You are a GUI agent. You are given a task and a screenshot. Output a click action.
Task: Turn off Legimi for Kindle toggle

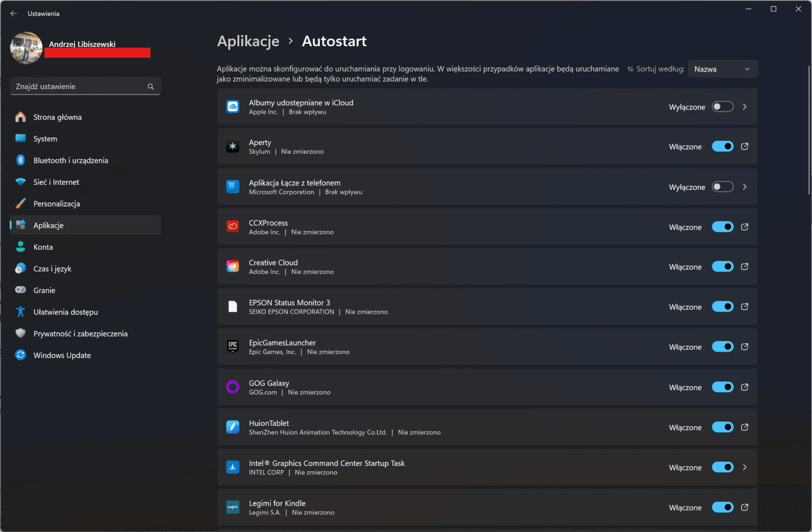click(723, 507)
